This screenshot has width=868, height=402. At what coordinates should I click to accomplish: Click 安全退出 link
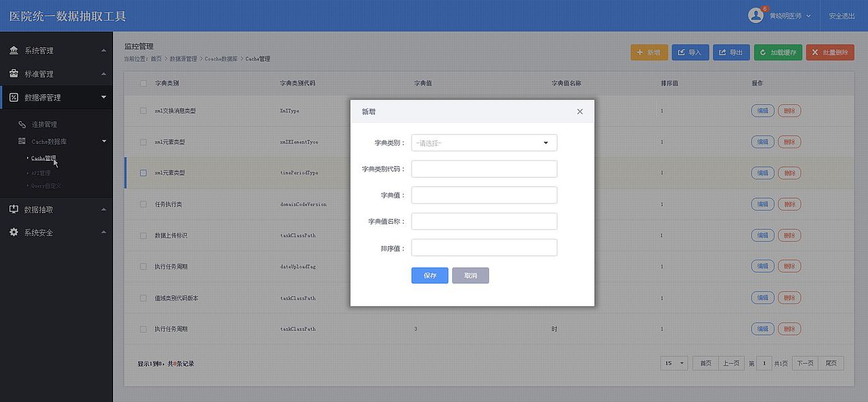point(842,16)
